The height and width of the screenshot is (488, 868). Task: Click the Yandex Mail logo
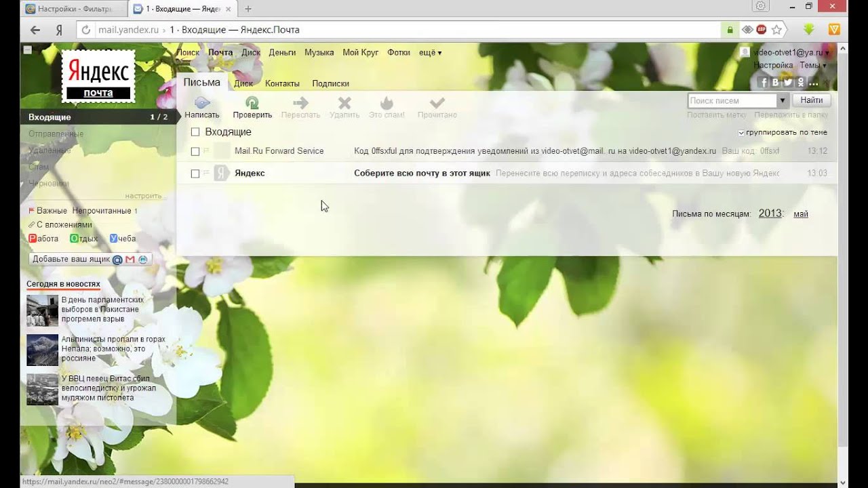(98, 76)
